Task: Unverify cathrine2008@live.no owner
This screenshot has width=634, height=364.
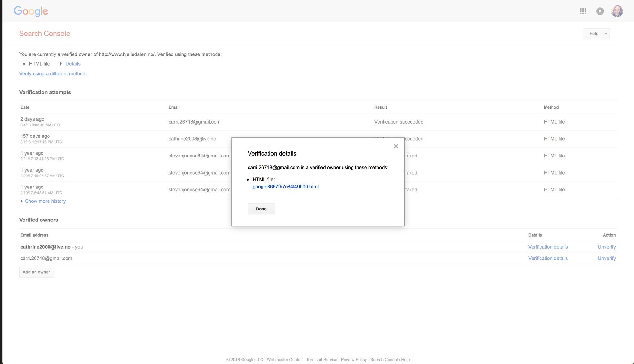Action: click(607, 247)
